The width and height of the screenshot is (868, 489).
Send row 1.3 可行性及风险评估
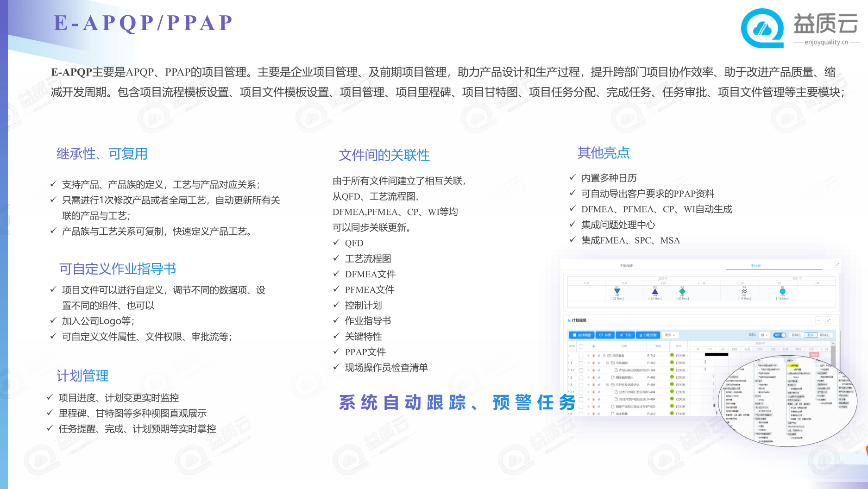(x=598, y=385)
